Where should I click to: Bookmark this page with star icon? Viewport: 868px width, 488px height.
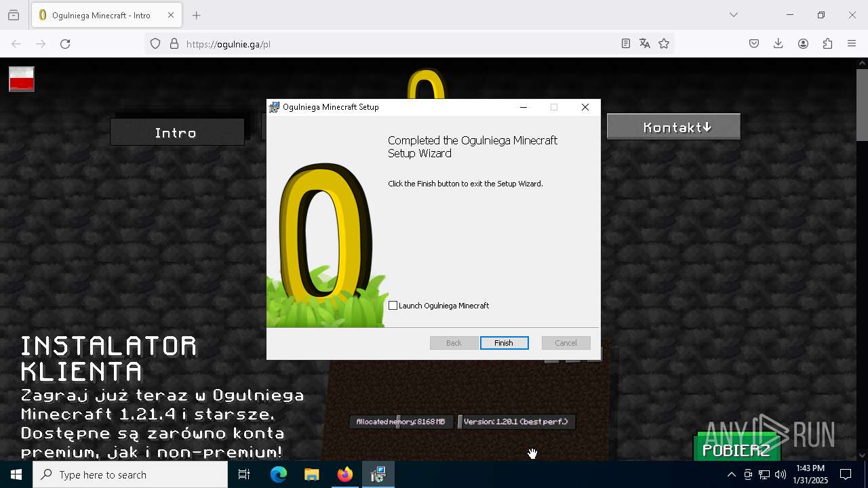(x=664, y=43)
